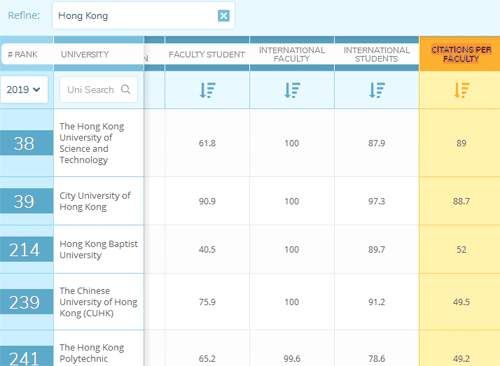Select the Faculty Student column header

207,54
